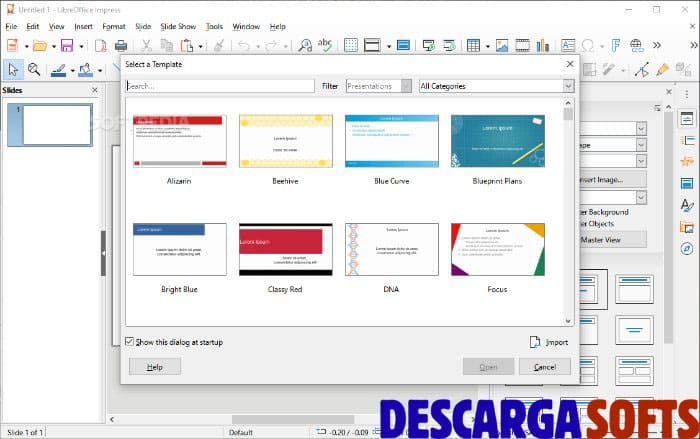Click the Cut scissors icon
The image size is (700, 439).
[146, 46]
